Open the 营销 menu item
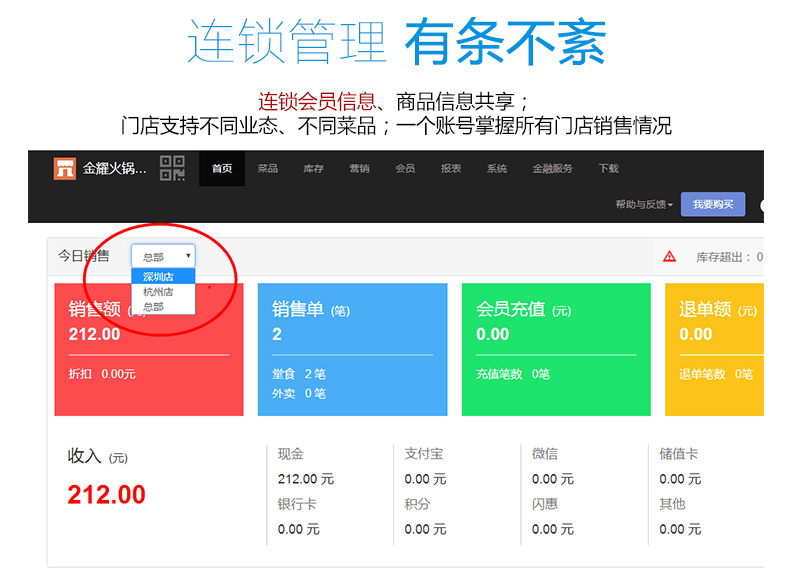This screenshot has height=578, width=790. pos(359,169)
